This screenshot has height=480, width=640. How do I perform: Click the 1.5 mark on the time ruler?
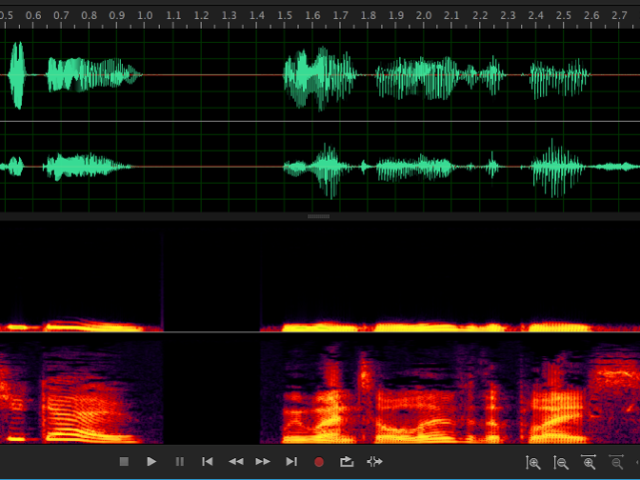point(285,17)
